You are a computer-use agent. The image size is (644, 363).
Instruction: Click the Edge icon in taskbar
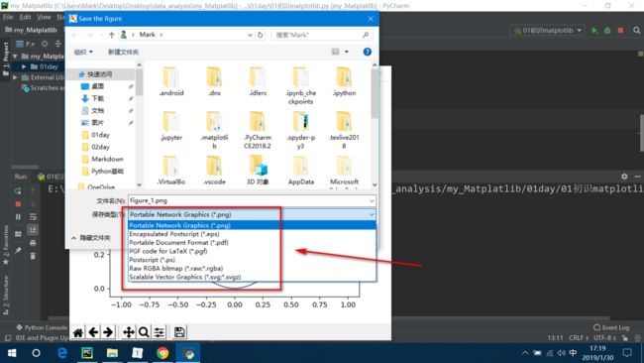coord(62,353)
